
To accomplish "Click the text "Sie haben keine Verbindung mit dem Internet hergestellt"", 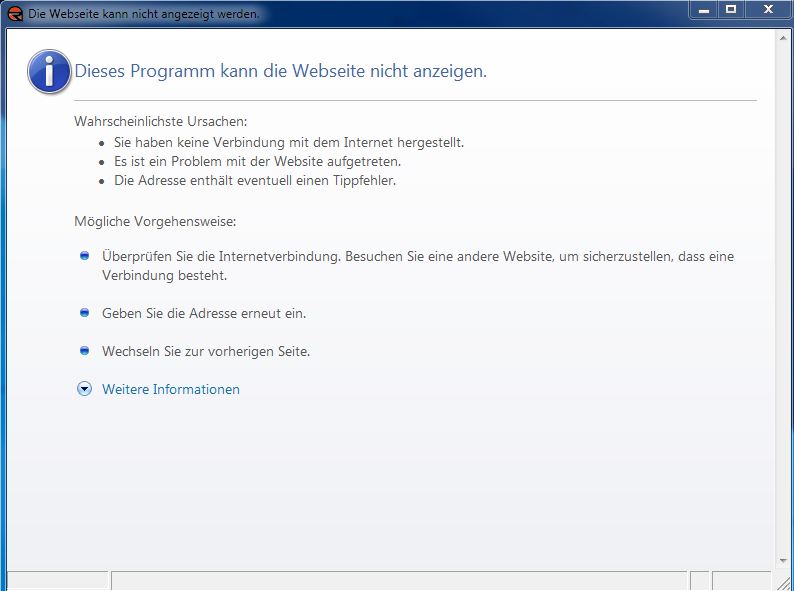I will (x=289, y=142).
